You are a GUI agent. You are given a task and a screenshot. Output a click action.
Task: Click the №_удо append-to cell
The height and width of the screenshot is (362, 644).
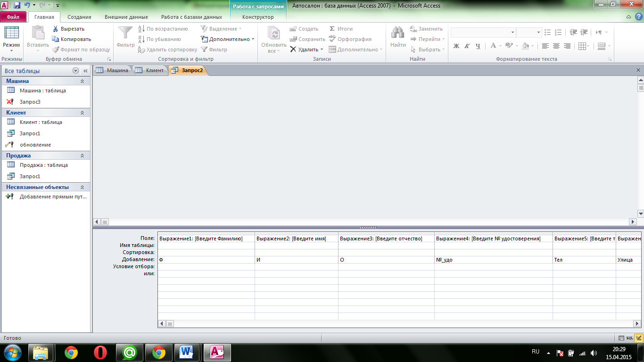pos(494,260)
